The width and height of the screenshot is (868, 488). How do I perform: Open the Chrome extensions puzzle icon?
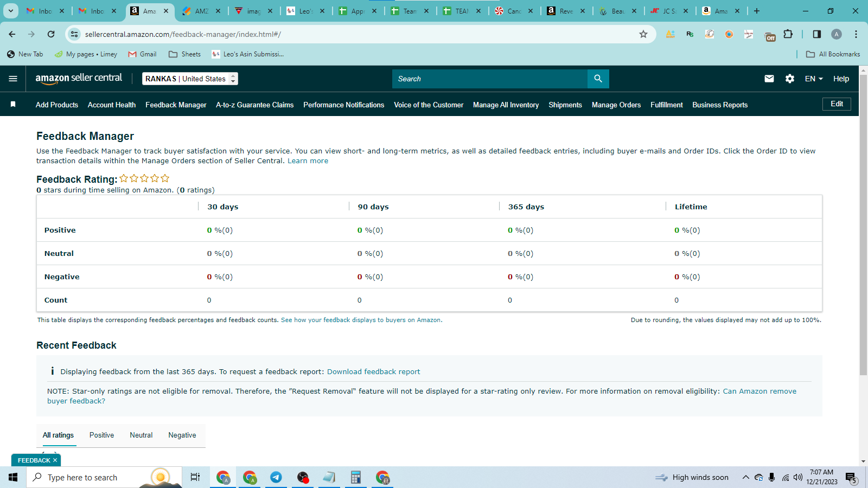[x=788, y=34]
